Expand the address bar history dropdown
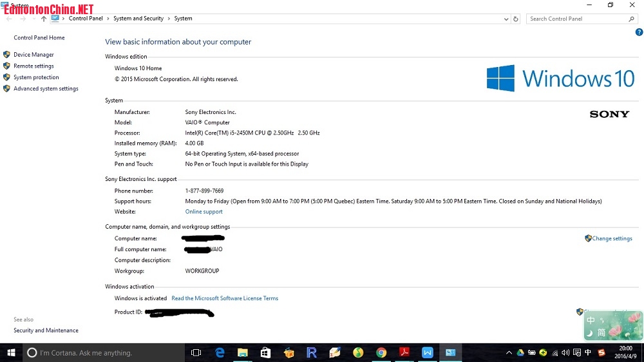Image resolution: width=644 pixels, height=362 pixels. [x=506, y=19]
